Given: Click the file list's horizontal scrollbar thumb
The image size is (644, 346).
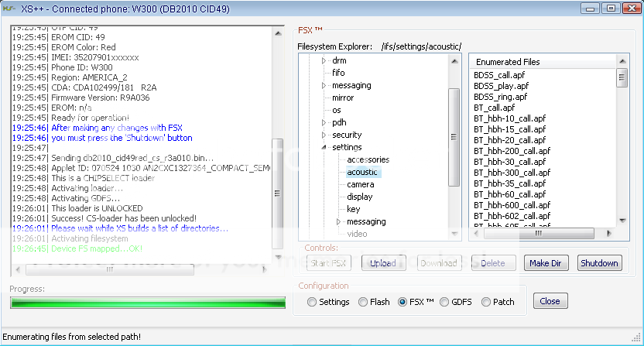Looking at the screenshot, I should point(539,234).
